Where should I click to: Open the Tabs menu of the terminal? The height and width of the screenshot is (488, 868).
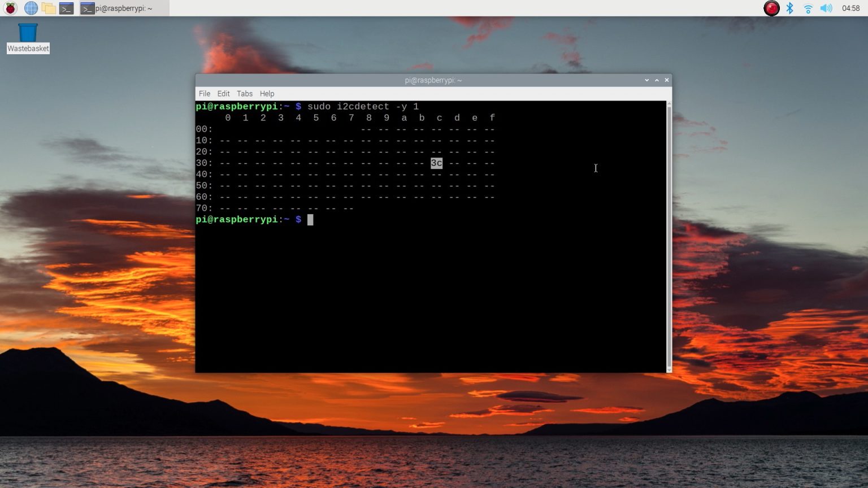click(x=244, y=93)
